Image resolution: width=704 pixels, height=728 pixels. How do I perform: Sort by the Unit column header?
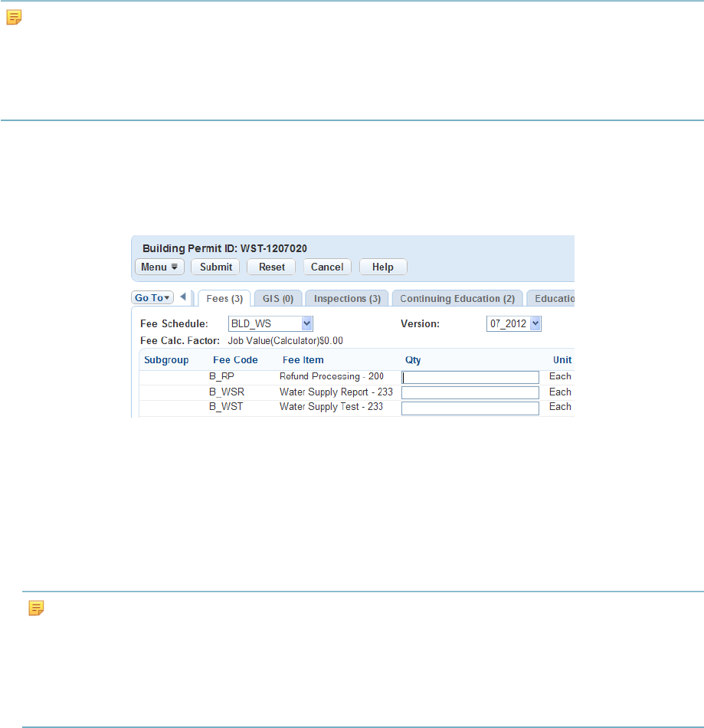click(562, 360)
